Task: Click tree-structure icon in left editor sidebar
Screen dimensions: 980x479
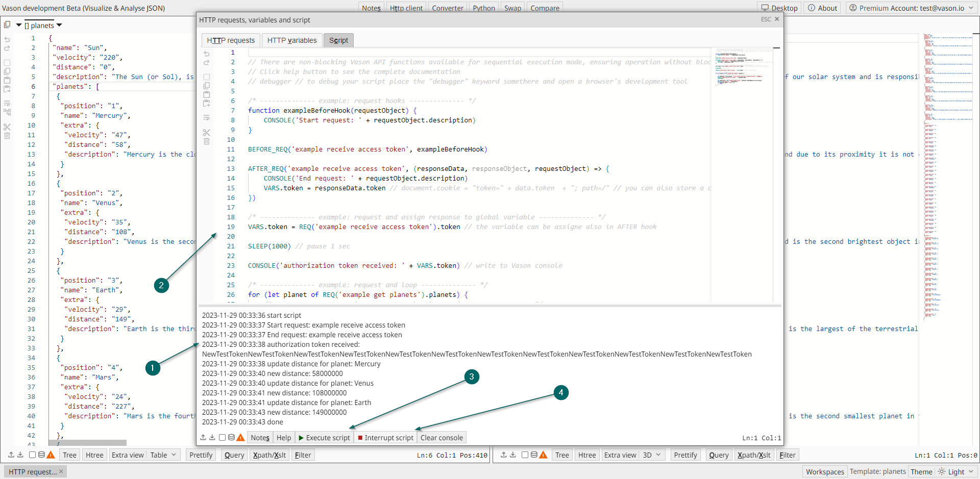Action: coord(7,112)
